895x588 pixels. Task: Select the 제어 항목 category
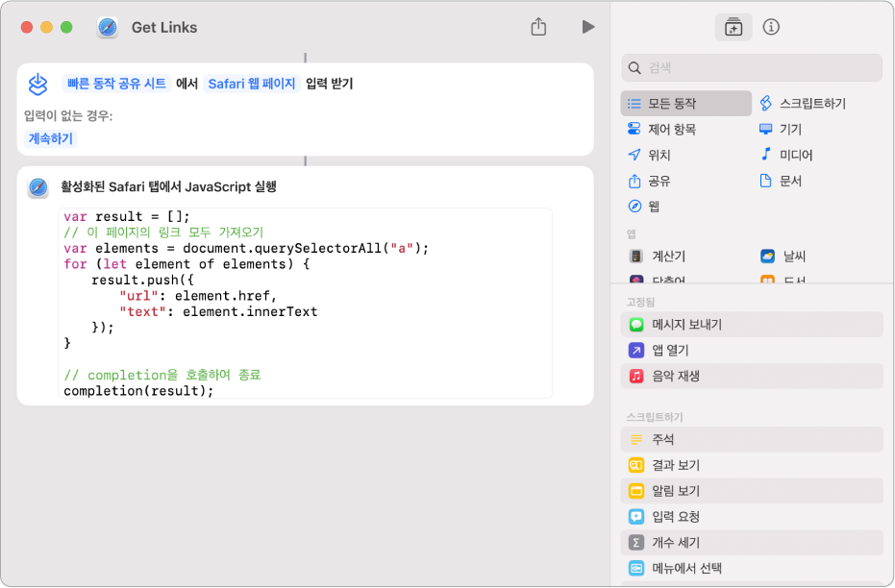pos(661,129)
